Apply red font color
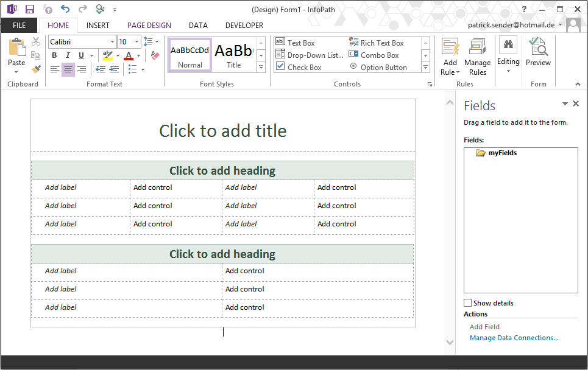 tap(129, 55)
